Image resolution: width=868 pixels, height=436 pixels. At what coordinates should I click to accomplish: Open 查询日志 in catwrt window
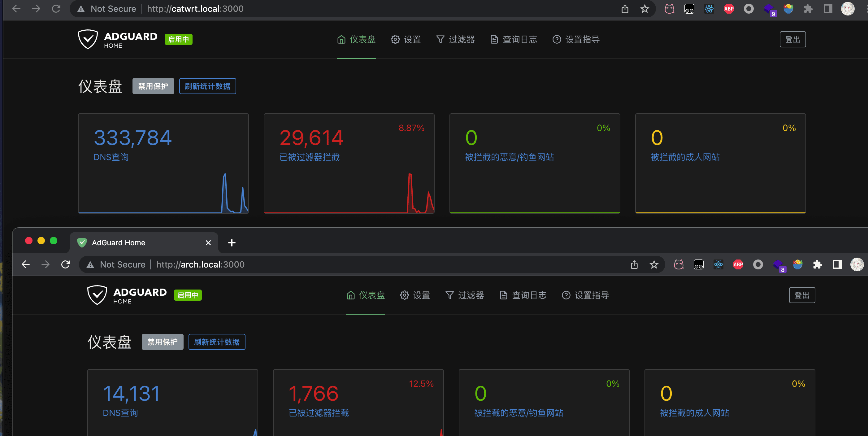[514, 39]
